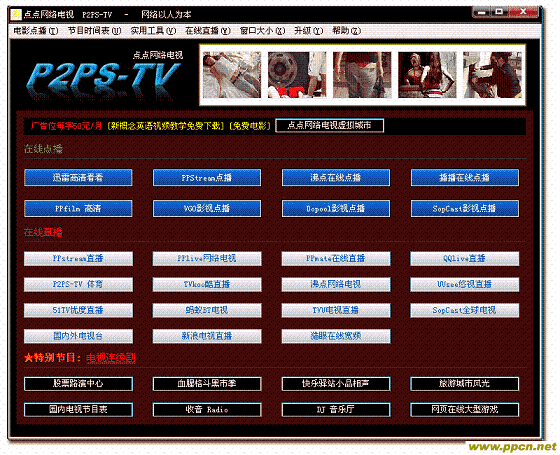Open 血腥格斗黑市拳
Viewport: 560px width, 455px height.
point(207,384)
